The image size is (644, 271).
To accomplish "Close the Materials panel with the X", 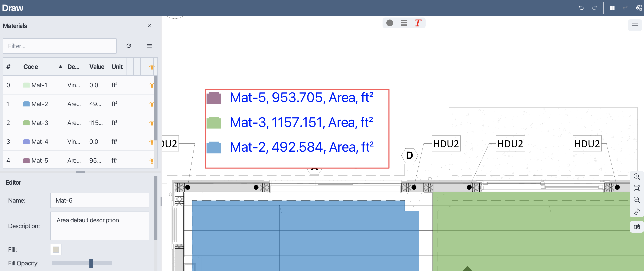I will point(149,26).
